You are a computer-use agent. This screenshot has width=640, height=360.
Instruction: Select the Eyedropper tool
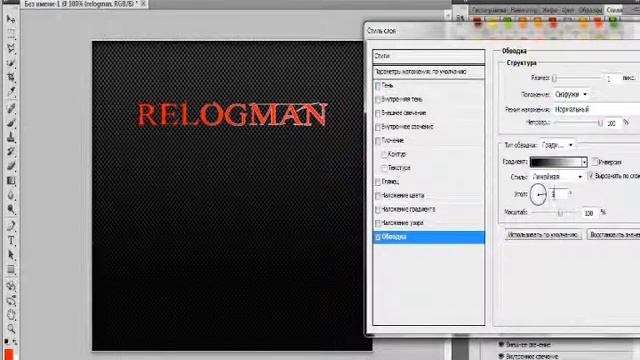(11, 92)
